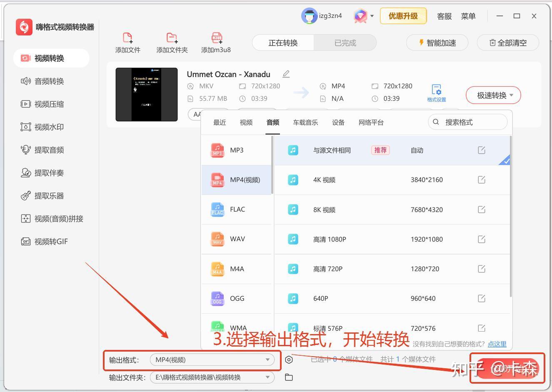Edit the 高清 1080P preset
552x392 pixels.
(482, 239)
